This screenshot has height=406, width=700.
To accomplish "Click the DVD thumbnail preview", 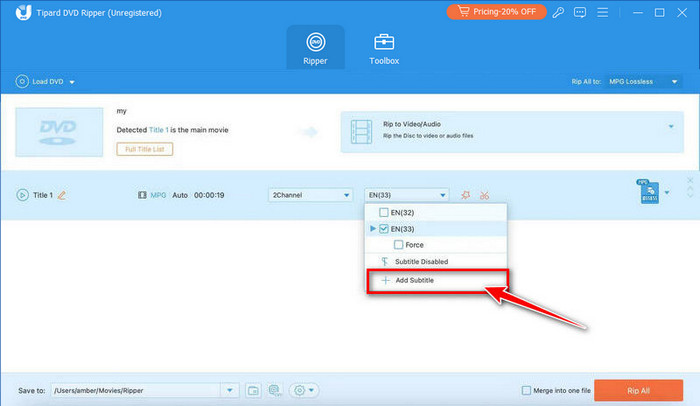I will (x=59, y=132).
